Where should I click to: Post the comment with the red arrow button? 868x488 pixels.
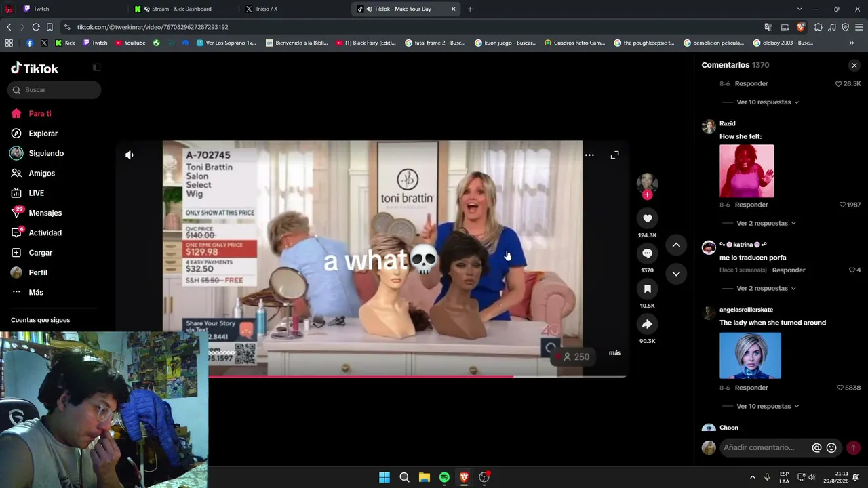pos(853,447)
